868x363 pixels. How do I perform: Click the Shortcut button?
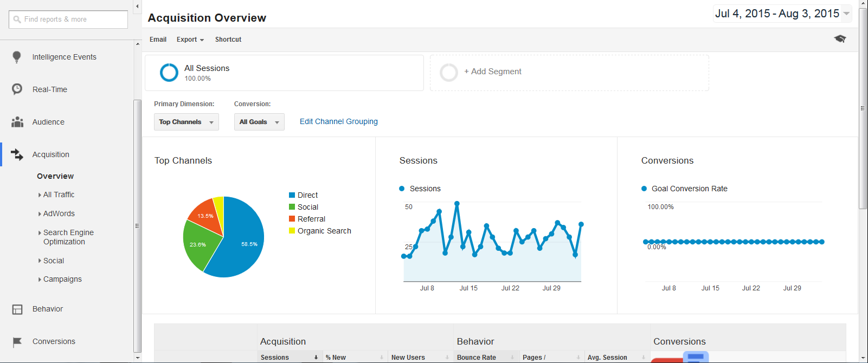click(x=228, y=40)
